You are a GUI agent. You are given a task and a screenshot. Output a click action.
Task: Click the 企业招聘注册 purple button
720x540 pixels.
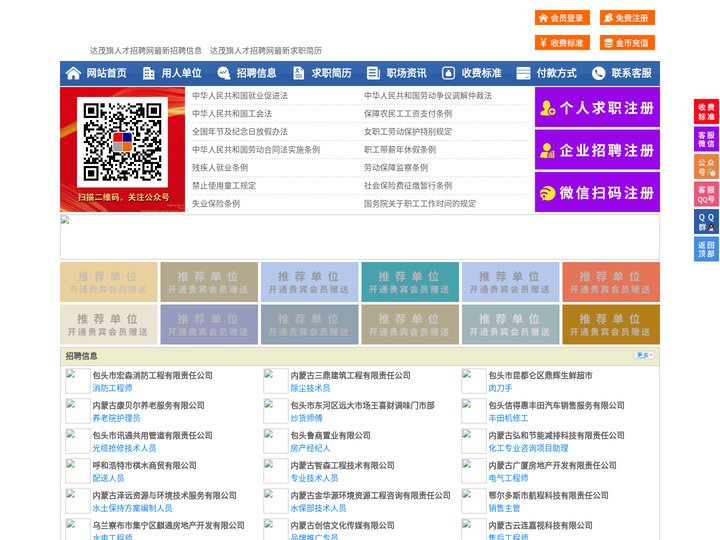(x=597, y=150)
